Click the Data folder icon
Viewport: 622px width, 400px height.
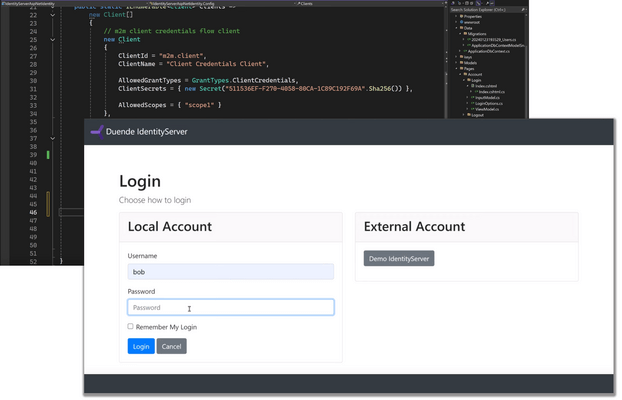tap(461, 28)
